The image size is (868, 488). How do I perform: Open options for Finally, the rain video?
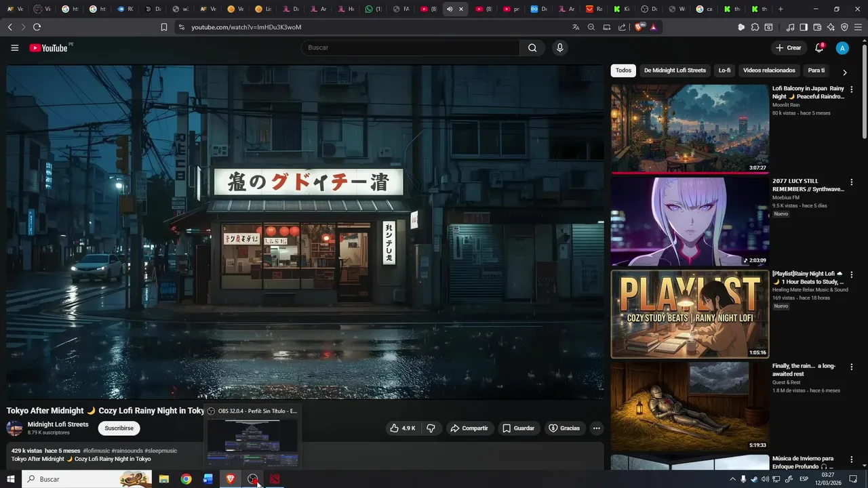point(852,367)
